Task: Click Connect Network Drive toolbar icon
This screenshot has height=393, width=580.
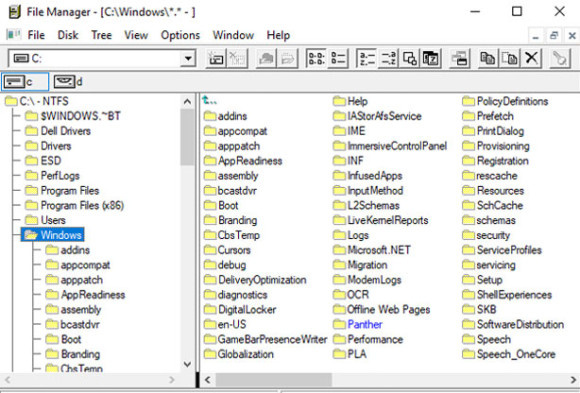Action: (x=215, y=58)
